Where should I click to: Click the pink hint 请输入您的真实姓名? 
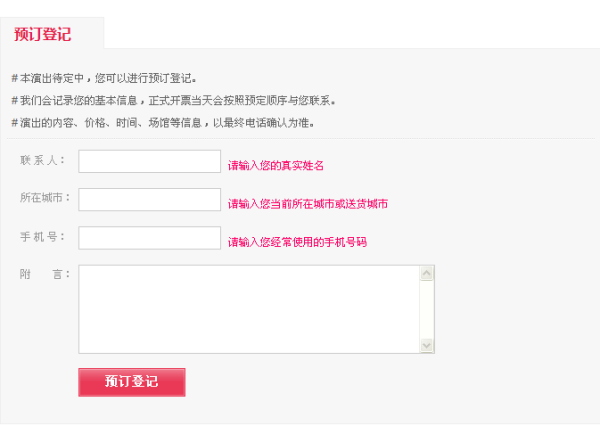276,165
